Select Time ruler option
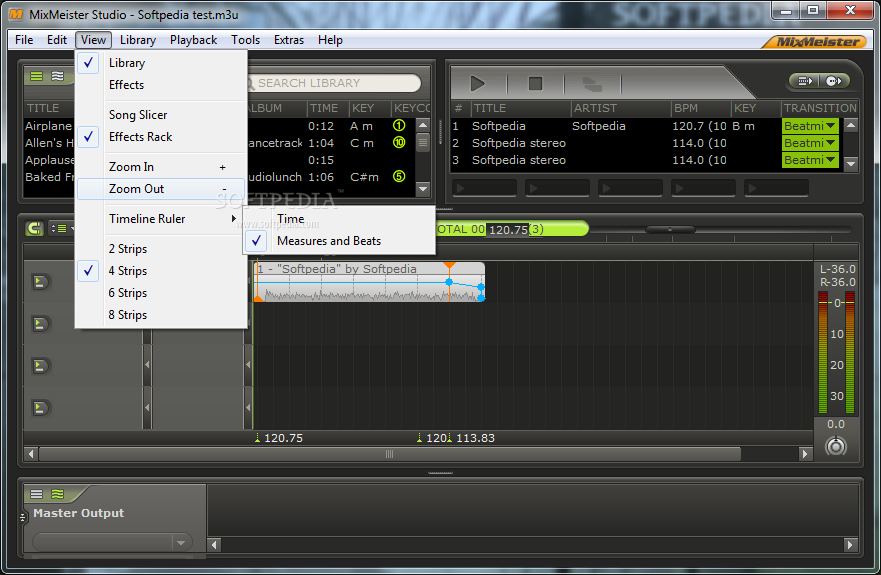This screenshot has width=881, height=575. click(x=339, y=219)
